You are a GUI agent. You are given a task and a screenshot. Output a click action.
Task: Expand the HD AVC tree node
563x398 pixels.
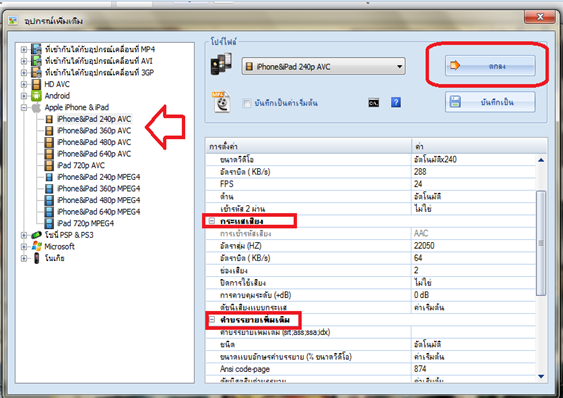pos(24,84)
